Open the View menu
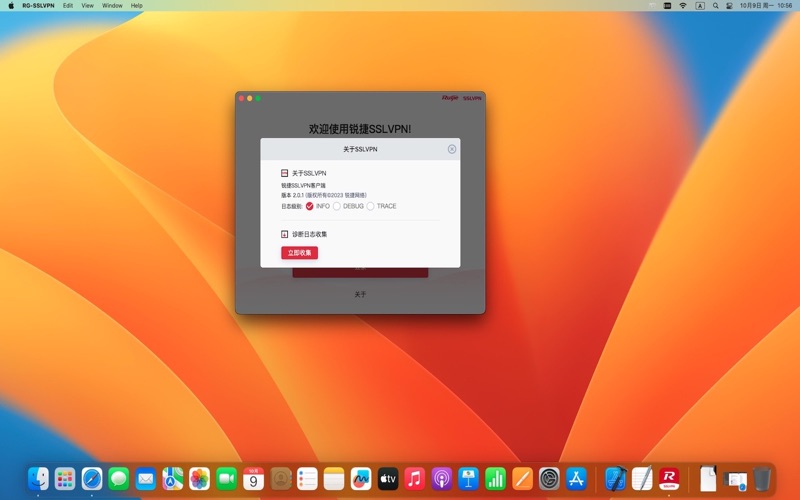Viewport: 800px width, 500px height. point(87,5)
